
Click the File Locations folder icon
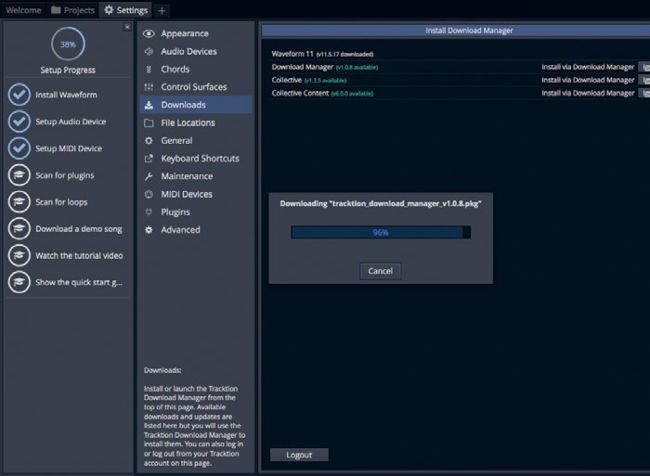click(149, 123)
